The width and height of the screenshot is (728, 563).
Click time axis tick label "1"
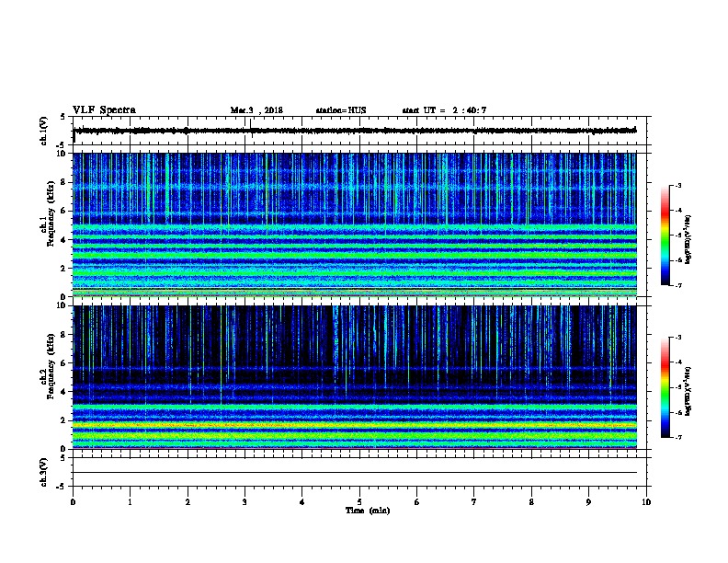coord(130,502)
